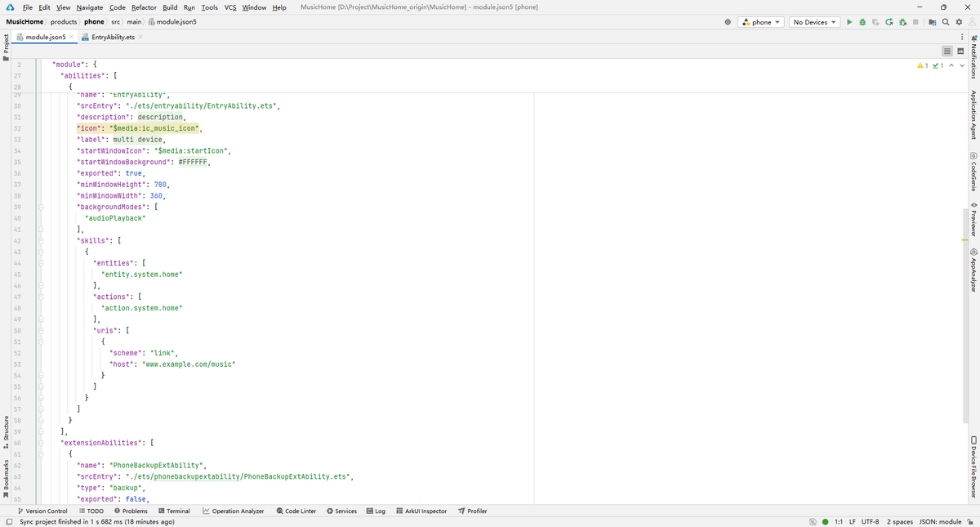The width and height of the screenshot is (980, 527).
Task: Open Search Everywhere magnifier icon
Action: click(x=946, y=22)
